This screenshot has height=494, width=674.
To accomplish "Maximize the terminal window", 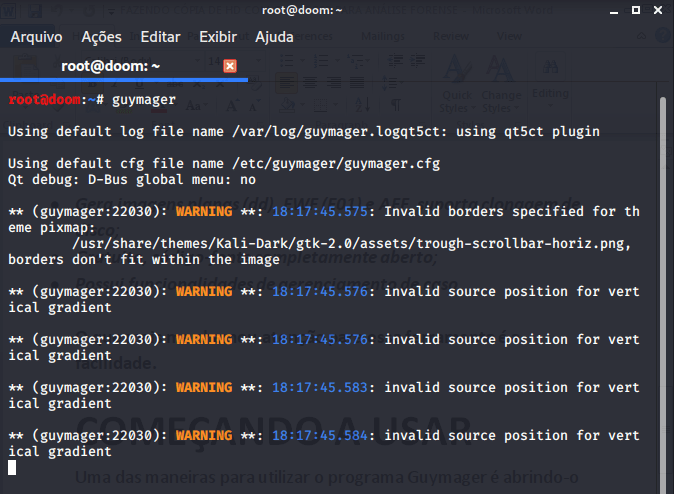I will click(x=634, y=11).
